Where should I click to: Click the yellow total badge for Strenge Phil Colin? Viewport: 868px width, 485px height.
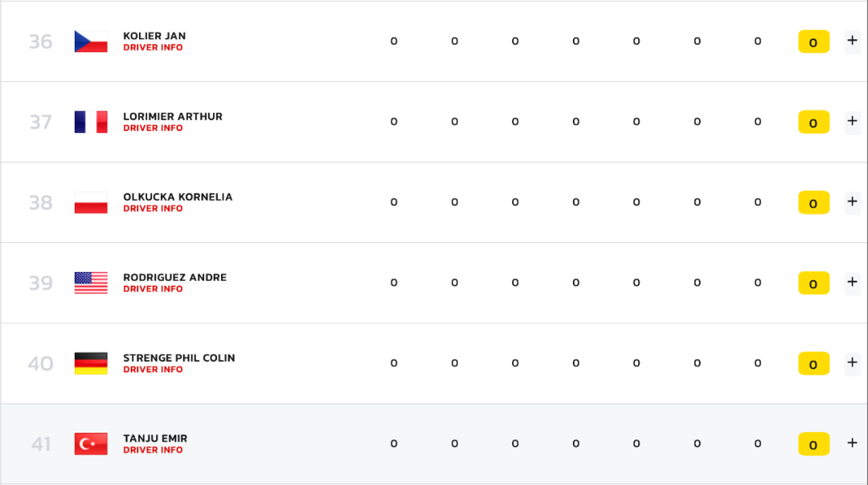pos(813,364)
